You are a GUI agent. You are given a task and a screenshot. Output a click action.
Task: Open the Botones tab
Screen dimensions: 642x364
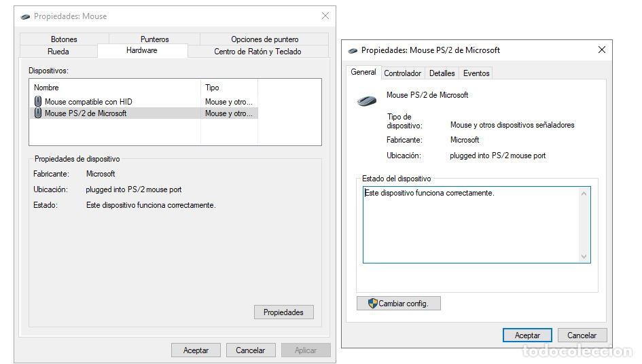[x=64, y=39]
